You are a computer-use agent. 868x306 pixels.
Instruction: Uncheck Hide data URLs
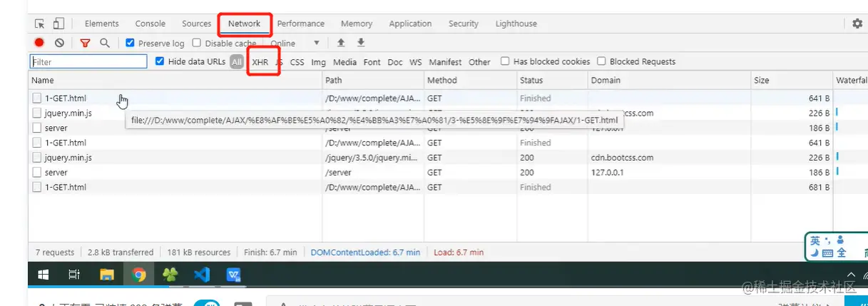pos(160,61)
